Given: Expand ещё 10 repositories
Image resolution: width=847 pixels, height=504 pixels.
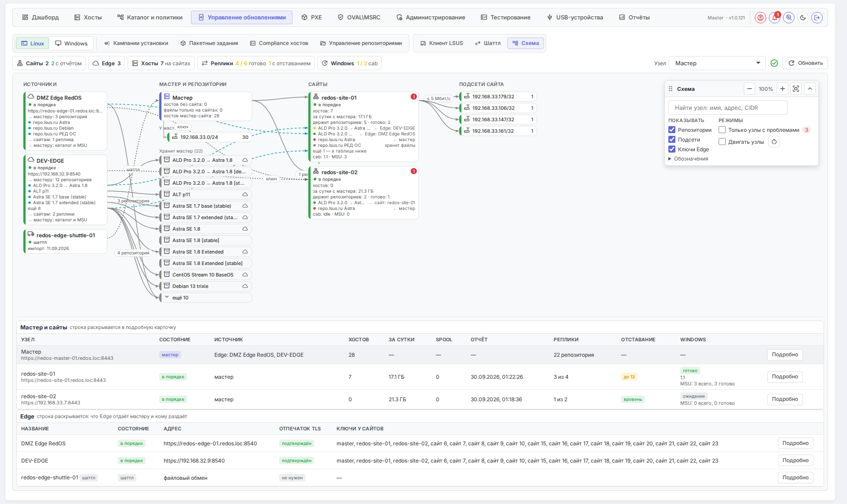Looking at the screenshot, I should [206, 298].
